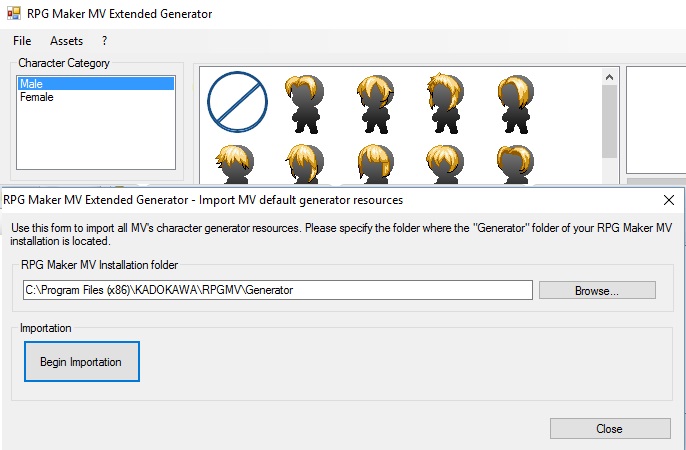Select Male character category

pyautogui.click(x=96, y=84)
